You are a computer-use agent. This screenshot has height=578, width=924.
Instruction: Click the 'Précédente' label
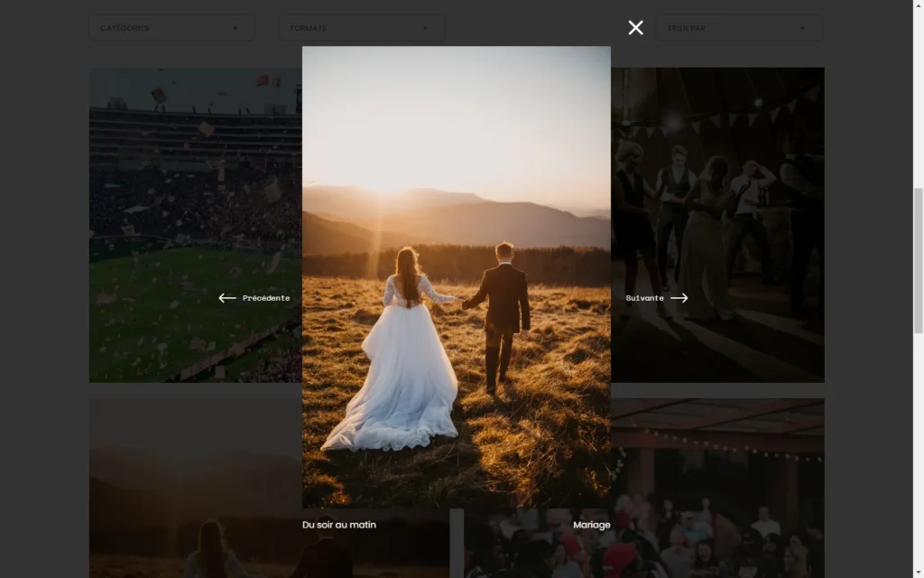(266, 298)
